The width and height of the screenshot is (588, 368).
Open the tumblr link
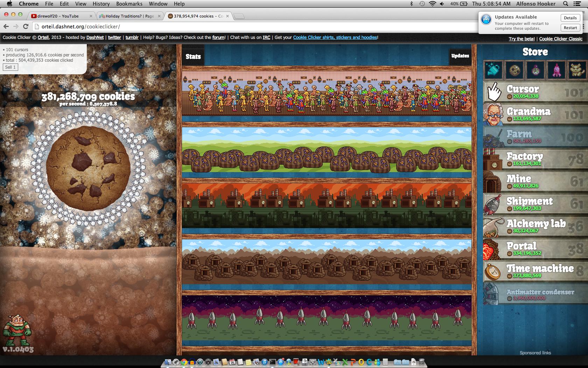pyautogui.click(x=132, y=38)
